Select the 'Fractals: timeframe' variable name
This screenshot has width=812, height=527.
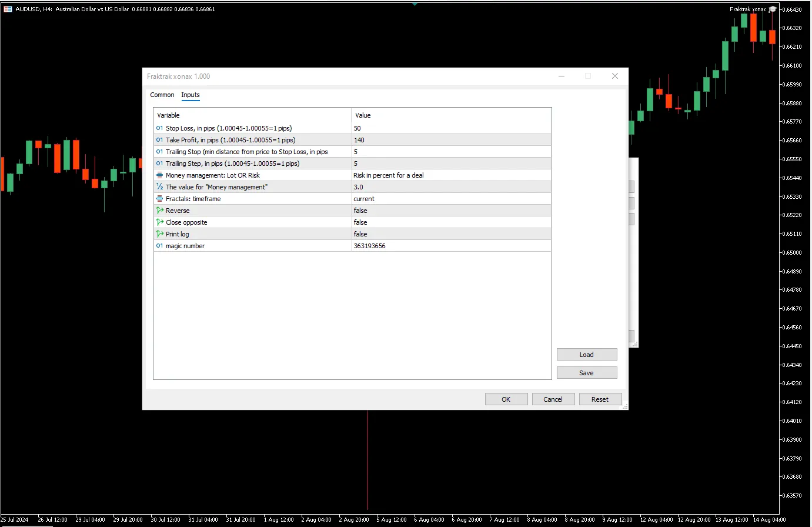pos(193,199)
